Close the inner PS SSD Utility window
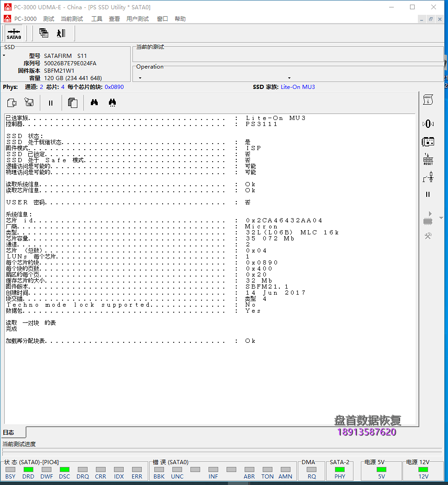Viewport: 448px width, 485px height. click(440, 19)
